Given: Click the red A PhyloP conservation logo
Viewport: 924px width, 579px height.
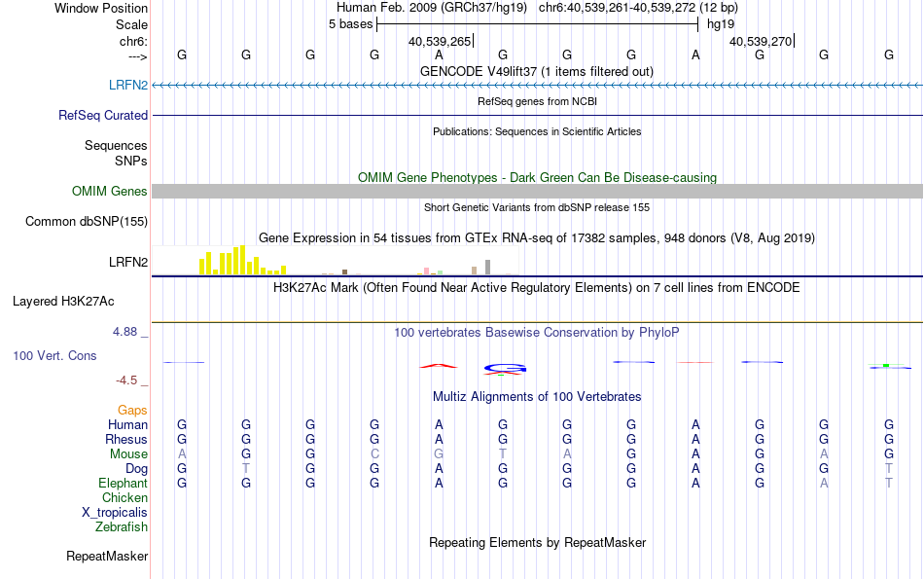Looking at the screenshot, I should (439, 366).
